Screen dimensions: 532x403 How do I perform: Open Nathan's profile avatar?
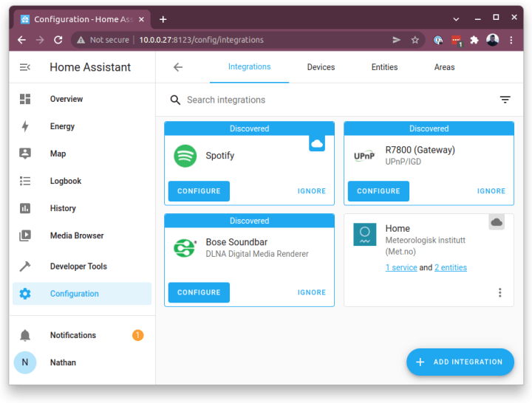[25, 362]
